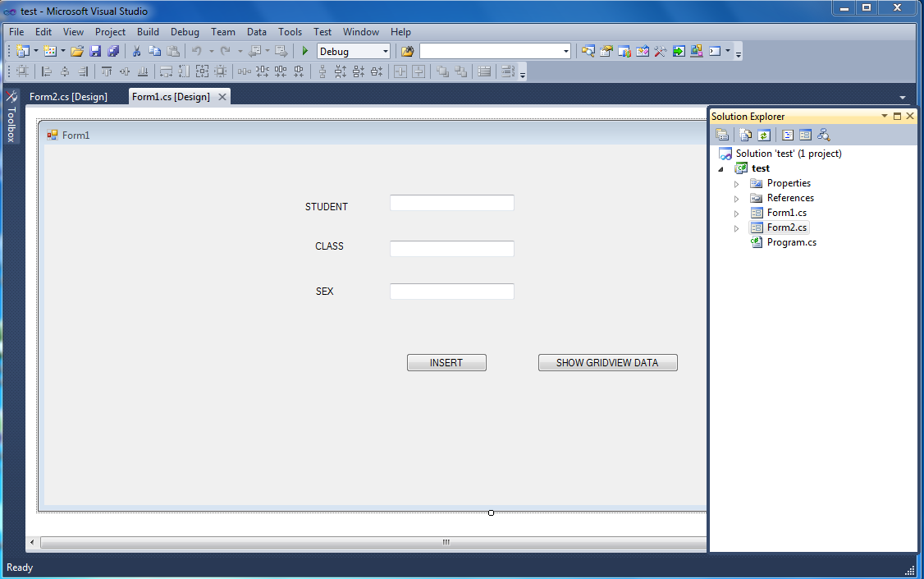This screenshot has height=579, width=924.
Task: Expand the Properties node under the test project
Action: tap(736, 183)
